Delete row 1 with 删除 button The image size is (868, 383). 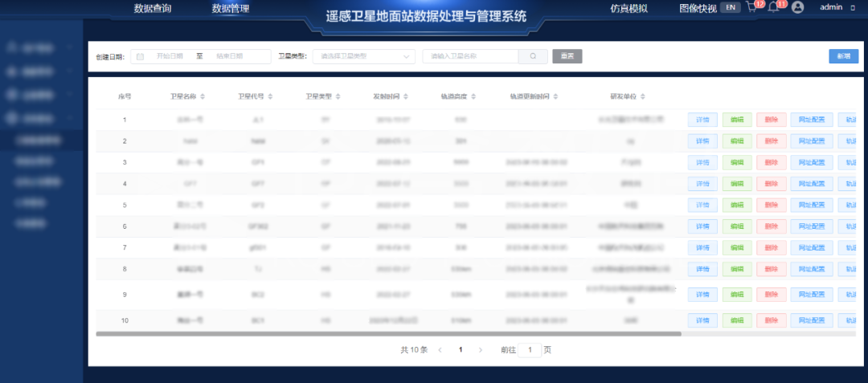point(771,120)
